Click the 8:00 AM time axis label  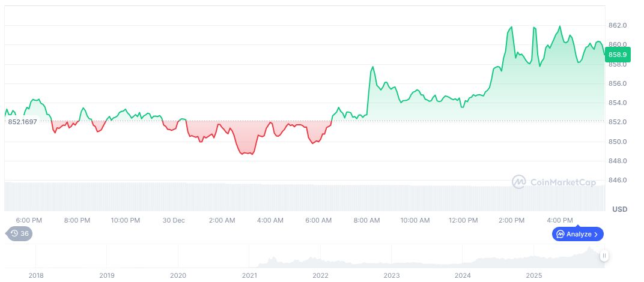coord(366,220)
